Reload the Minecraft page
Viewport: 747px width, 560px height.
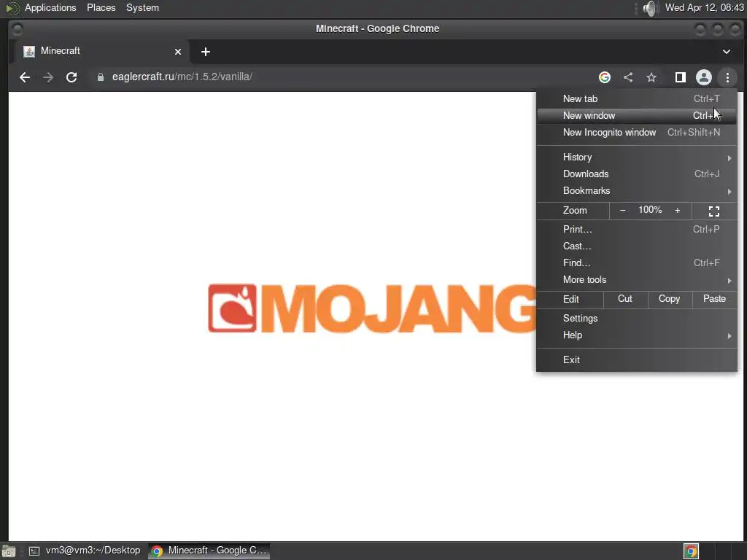pyautogui.click(x=71, y=77)
